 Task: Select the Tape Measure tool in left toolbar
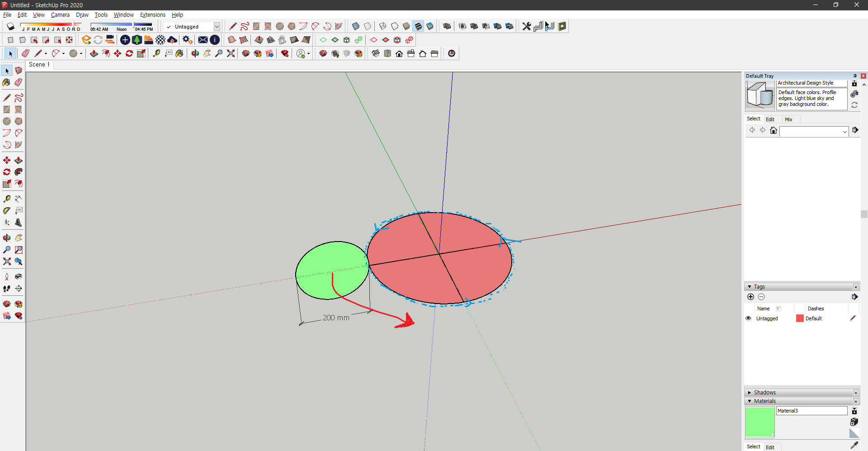pyautogui.click(x=6, y=199)
